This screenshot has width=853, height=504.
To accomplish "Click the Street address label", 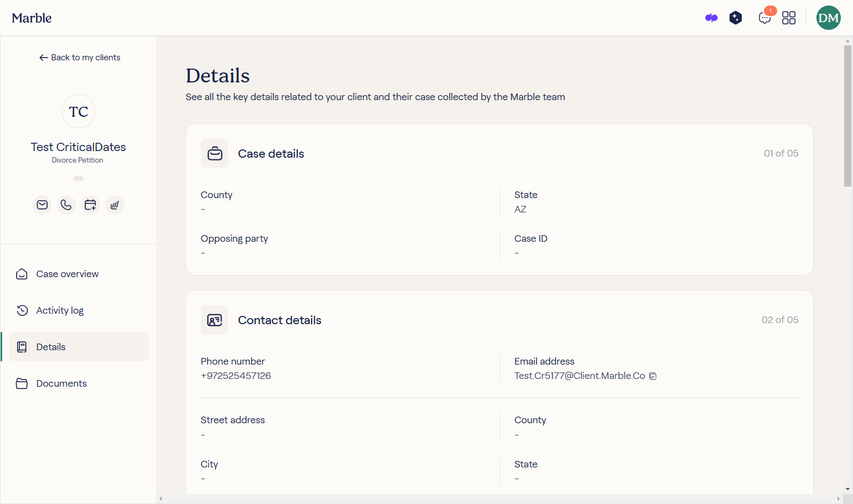I will (232, 420).
